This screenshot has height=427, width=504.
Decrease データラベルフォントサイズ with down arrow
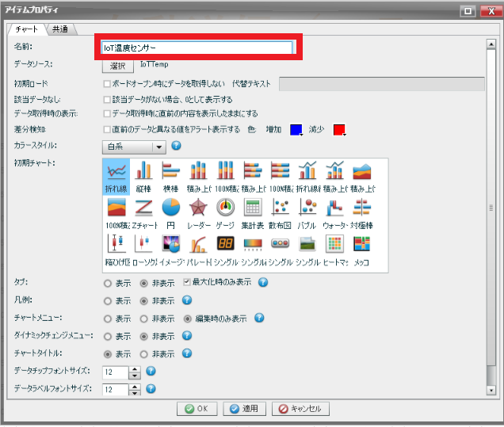[x=135, y=393]
